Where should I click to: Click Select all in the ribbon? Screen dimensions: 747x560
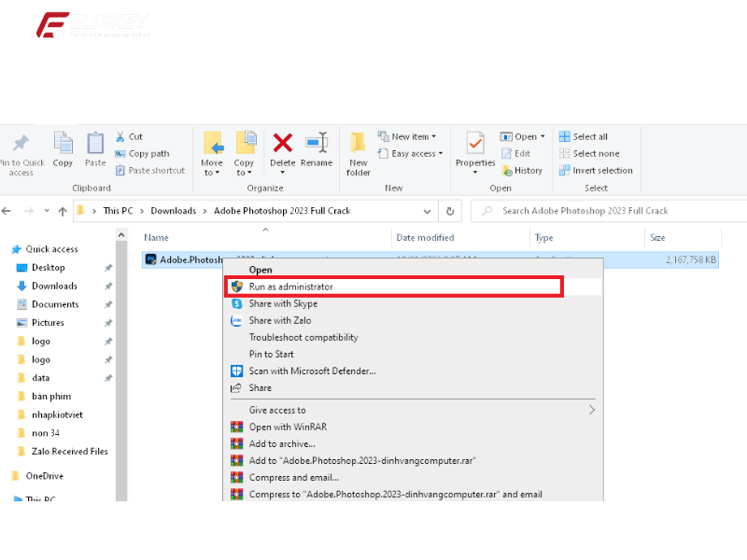[584, 136]
